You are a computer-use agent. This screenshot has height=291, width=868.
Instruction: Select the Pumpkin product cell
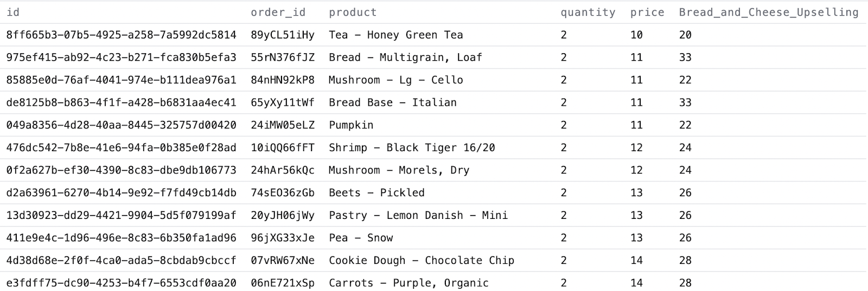click(x=351, y=125)
